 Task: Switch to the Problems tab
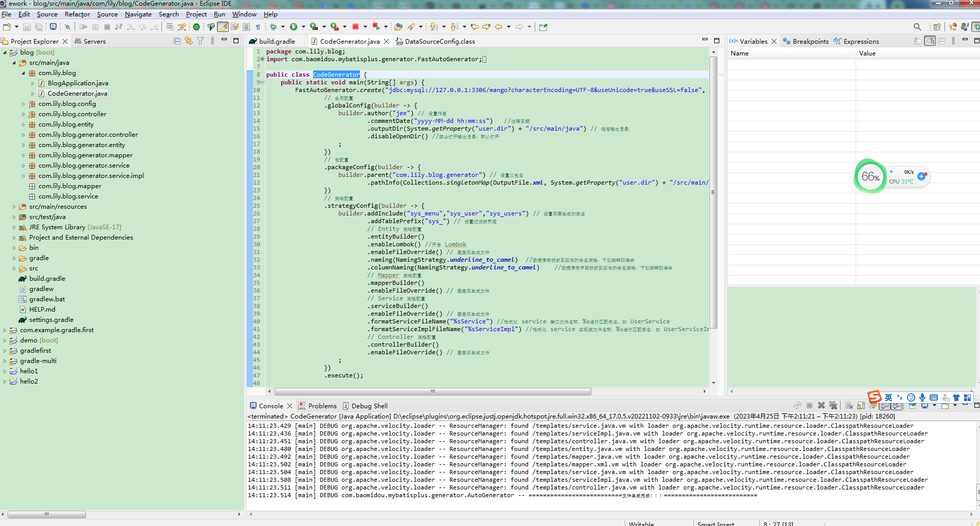point(317,406)
